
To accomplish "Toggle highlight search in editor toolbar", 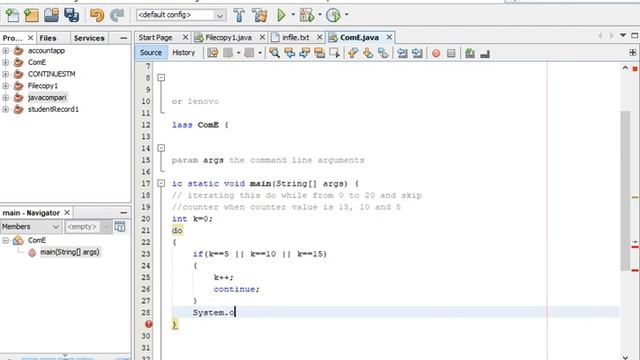I will pos(320,53).
